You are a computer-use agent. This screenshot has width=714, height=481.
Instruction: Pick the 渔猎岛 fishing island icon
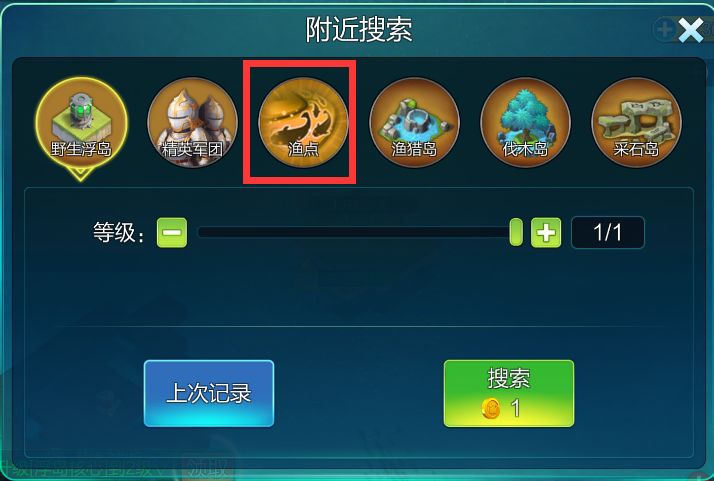[414, 123]
